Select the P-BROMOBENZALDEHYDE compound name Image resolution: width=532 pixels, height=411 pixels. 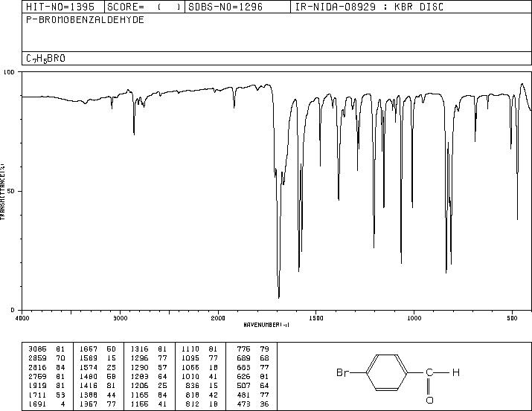click(85, 20)
